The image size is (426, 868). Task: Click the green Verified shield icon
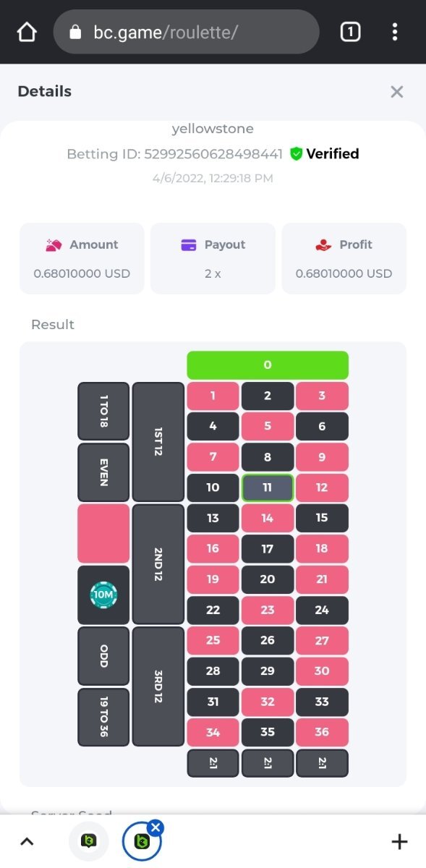click(296, 154)
